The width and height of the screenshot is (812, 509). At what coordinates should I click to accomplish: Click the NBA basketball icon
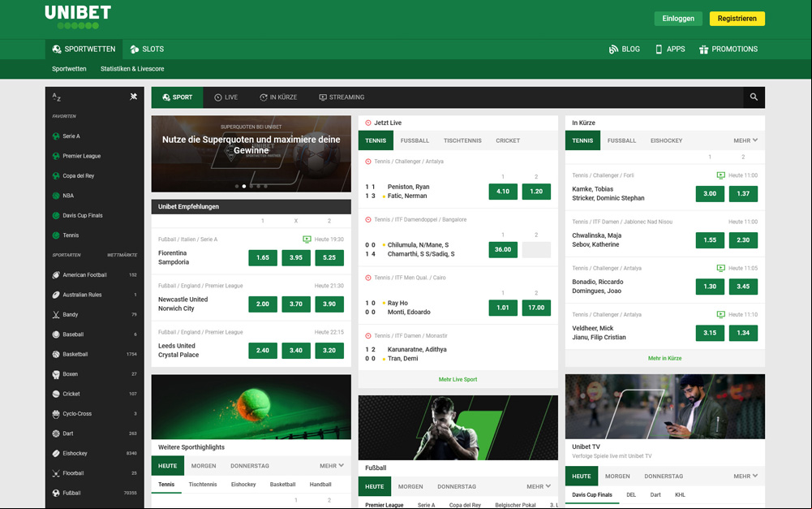[56, 196]
